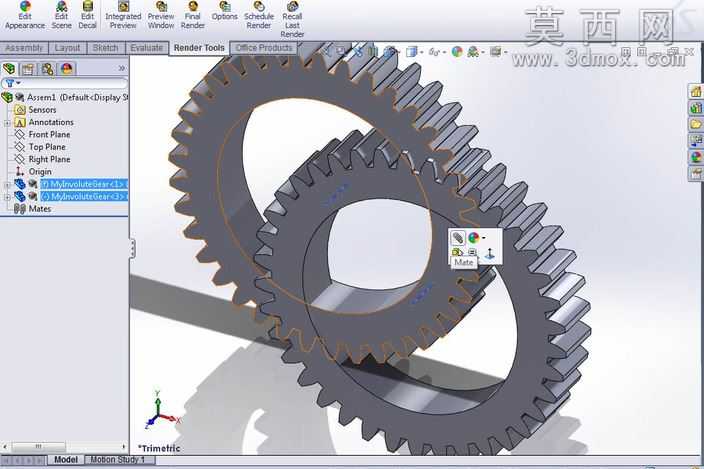Image resolution: width=704 pixels, height=469 pixels.
Task: Switch to the Model bottom tab
Action: click(66, 460)
